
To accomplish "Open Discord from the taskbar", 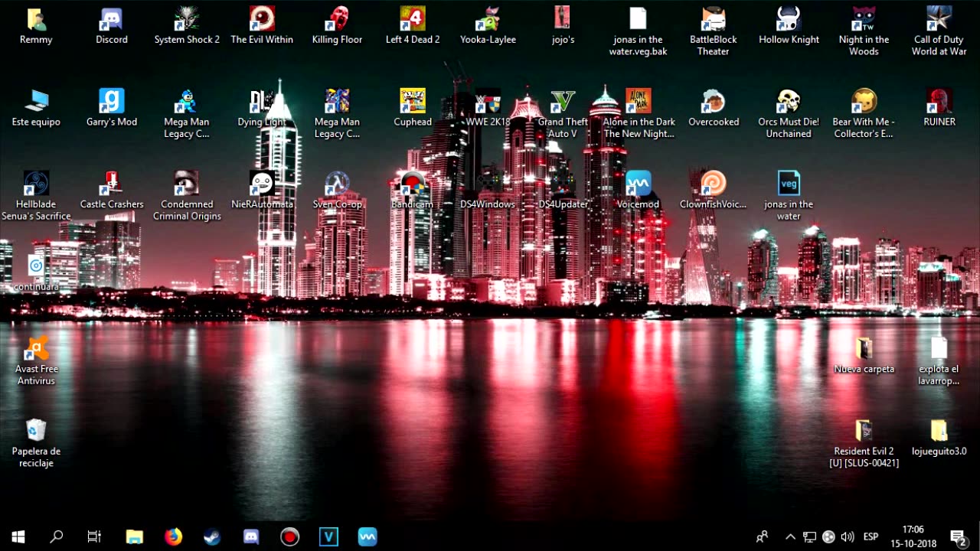I will coord(250,536).
